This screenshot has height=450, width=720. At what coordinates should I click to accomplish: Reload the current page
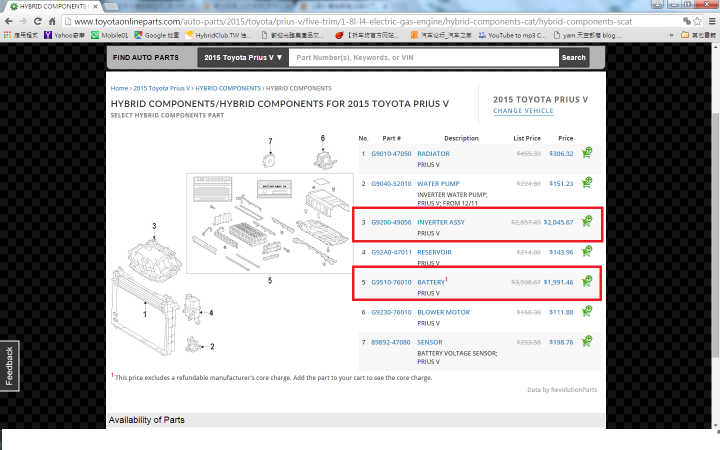click(38, 21)
